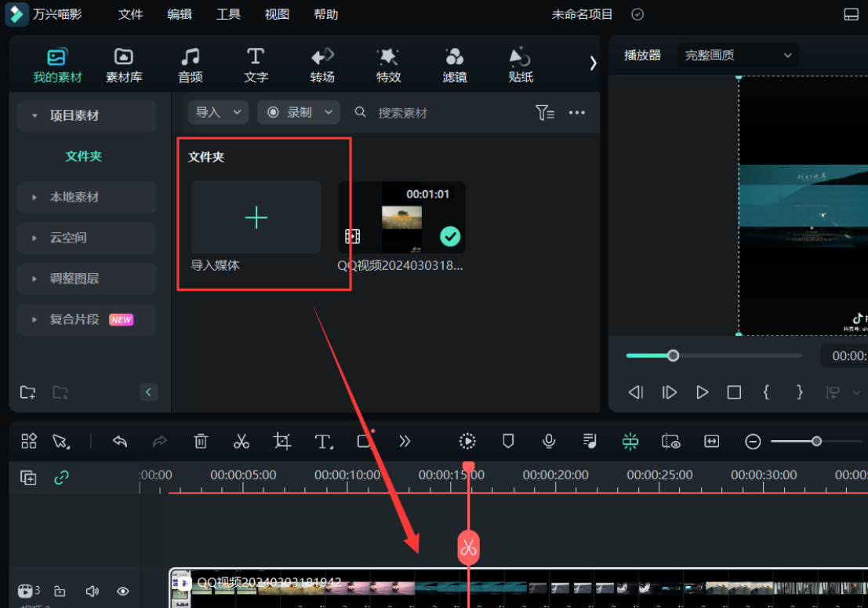Image resolution: width=868 pixels, height=608 pixels.
Task: Show more tabs with right chevron arrow
Action: pyautogui.click(x=593, y=63)
